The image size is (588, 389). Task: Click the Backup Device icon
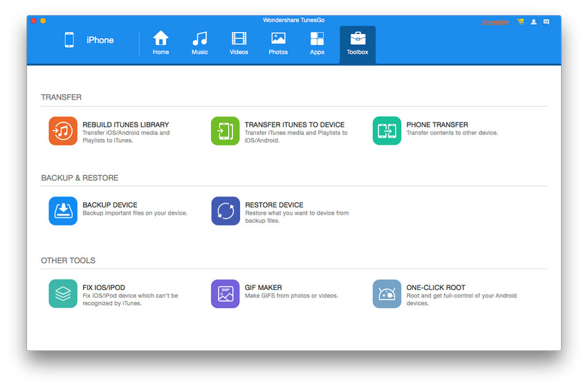pyautogui.click(x=63, y=211)
